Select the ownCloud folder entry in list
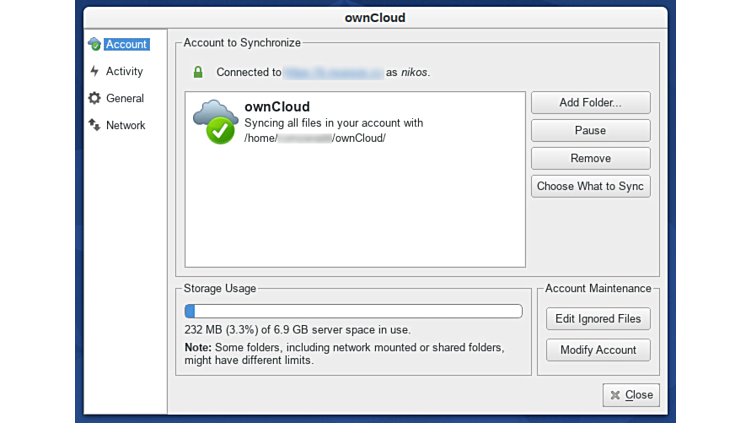This screenshot has width=752, height=423. pos(355,122)
